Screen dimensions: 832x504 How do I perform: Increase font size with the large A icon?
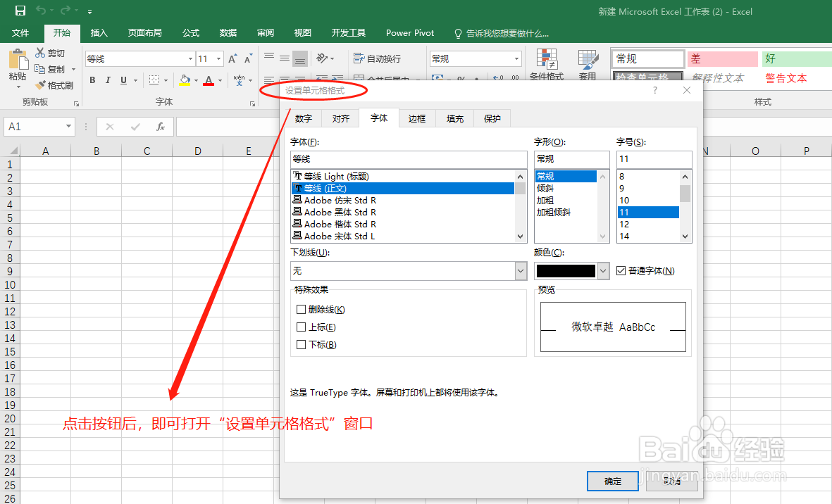pos(232,59)
